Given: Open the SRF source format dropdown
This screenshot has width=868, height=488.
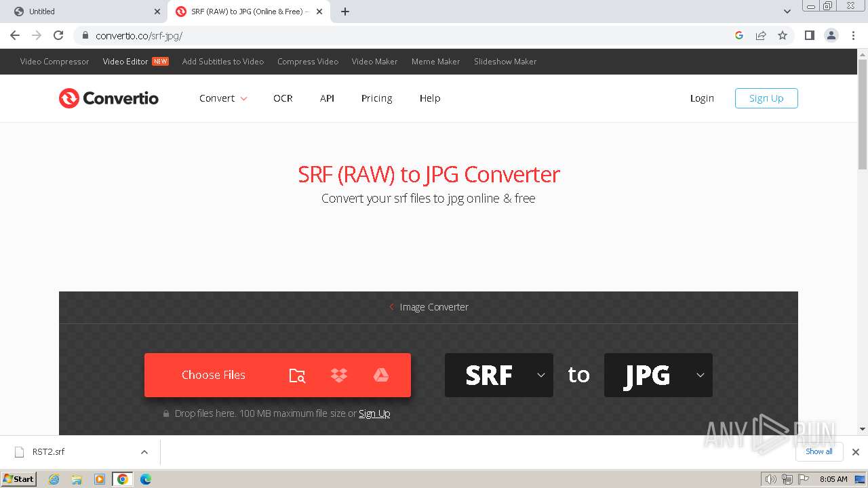Looking at the screenshot, I should 499,375.
